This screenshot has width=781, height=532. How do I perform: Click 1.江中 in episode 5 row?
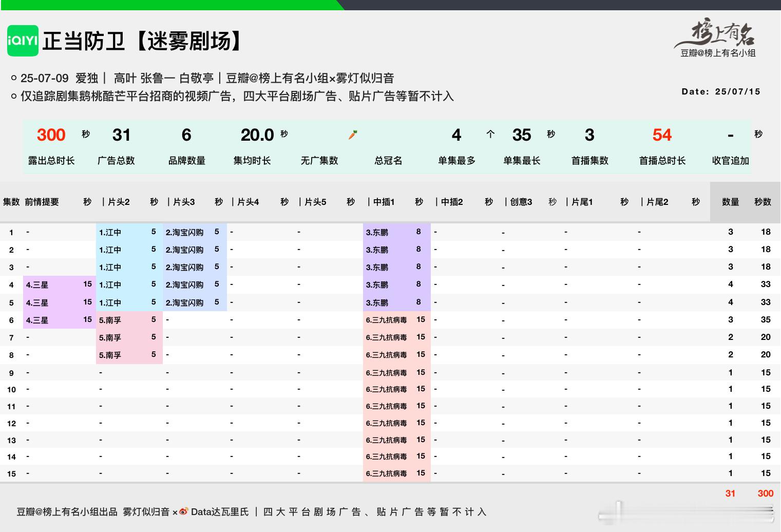(110, 302)
